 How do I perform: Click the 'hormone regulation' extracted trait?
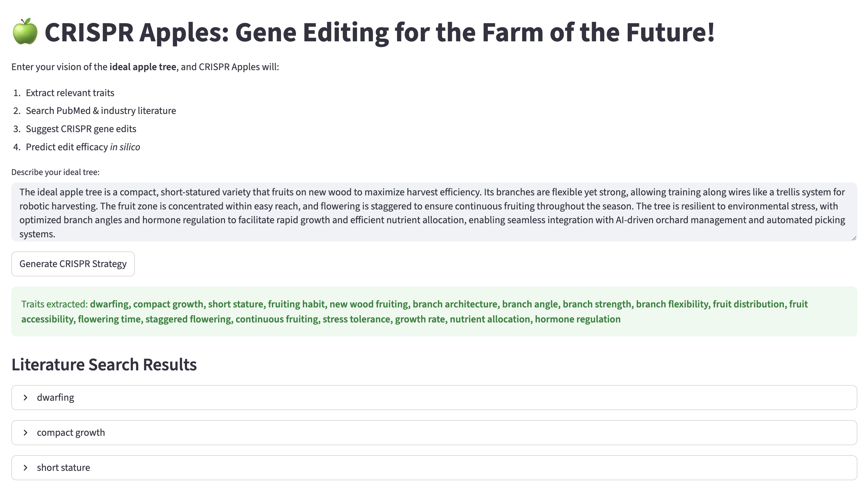578,319
